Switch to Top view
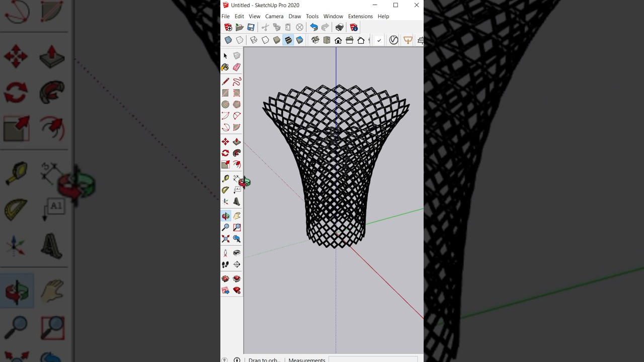The image size is (644, 362). click(327, 40)
